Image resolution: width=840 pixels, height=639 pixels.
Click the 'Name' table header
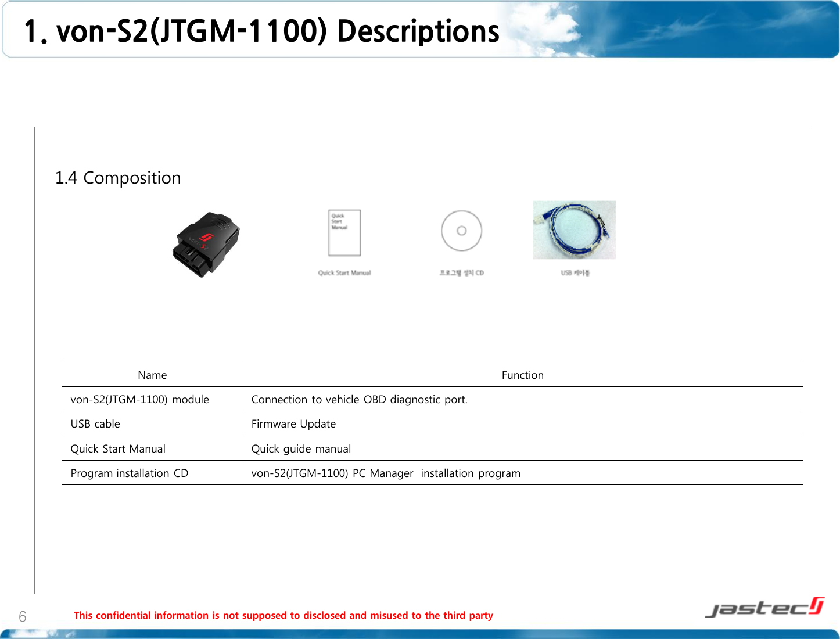tap(152, 375)
